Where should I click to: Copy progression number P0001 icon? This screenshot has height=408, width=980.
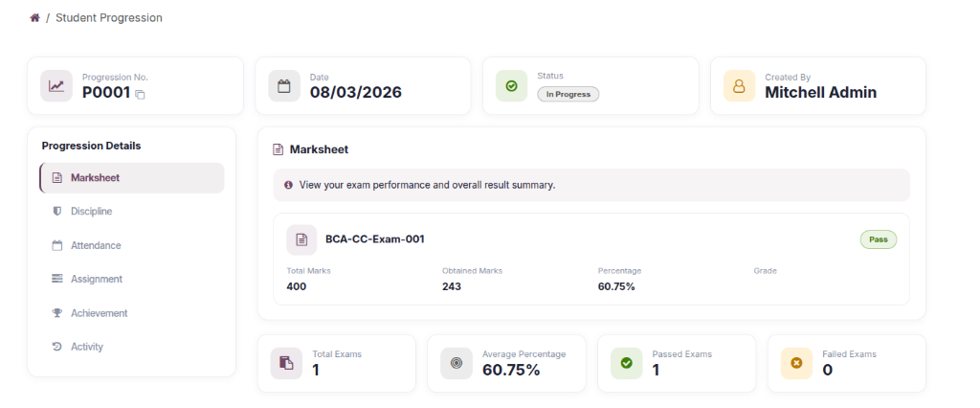[x=140, y=95]
